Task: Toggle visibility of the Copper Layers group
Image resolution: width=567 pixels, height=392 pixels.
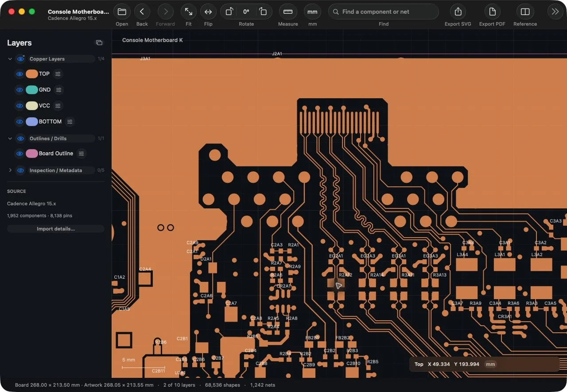Action: [20, 59]
